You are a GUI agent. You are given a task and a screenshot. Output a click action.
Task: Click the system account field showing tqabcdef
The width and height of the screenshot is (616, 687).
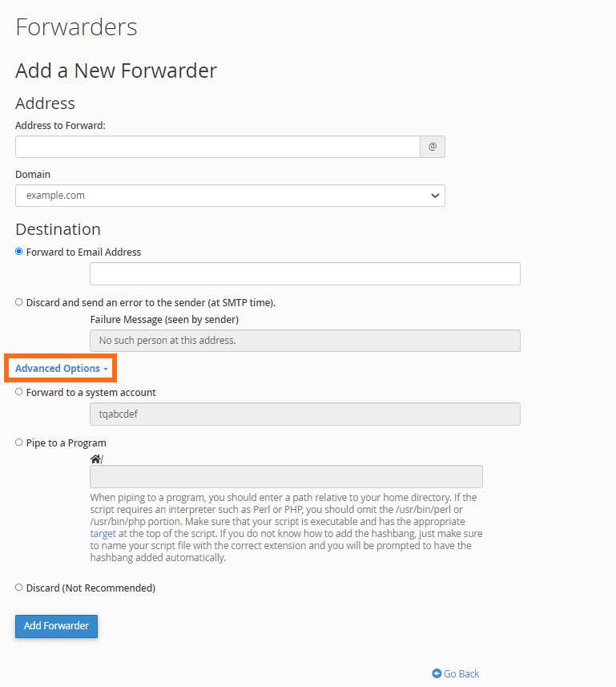pyautogui.click(x=304, y=414)
